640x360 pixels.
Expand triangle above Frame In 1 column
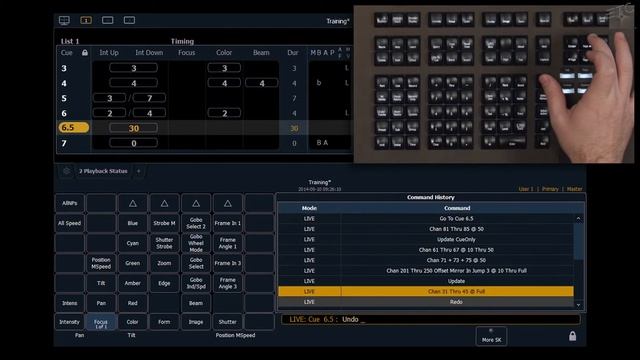click(x=228, y=203)
